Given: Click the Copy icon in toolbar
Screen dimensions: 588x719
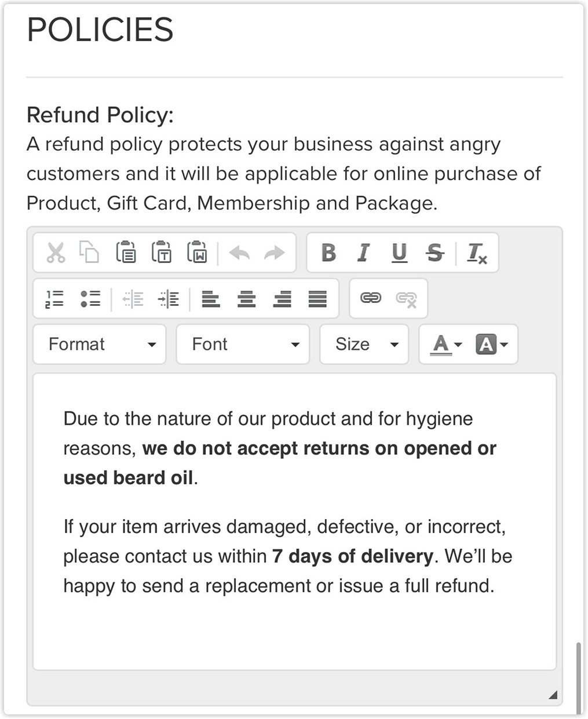Looking at the screenshot, I should coord(89,253).
